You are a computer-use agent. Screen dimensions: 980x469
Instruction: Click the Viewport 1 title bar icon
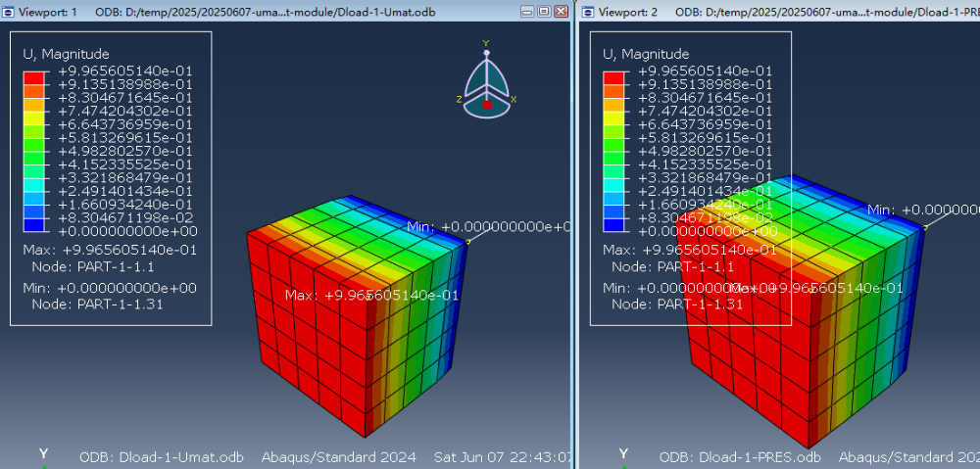[9, 11]
